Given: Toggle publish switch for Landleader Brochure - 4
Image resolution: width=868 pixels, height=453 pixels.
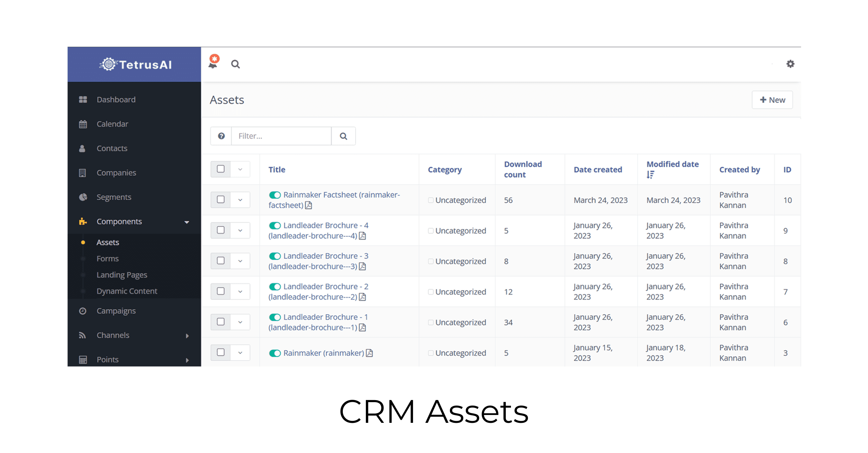Looking at the screenshot, I should coord(275,225).
